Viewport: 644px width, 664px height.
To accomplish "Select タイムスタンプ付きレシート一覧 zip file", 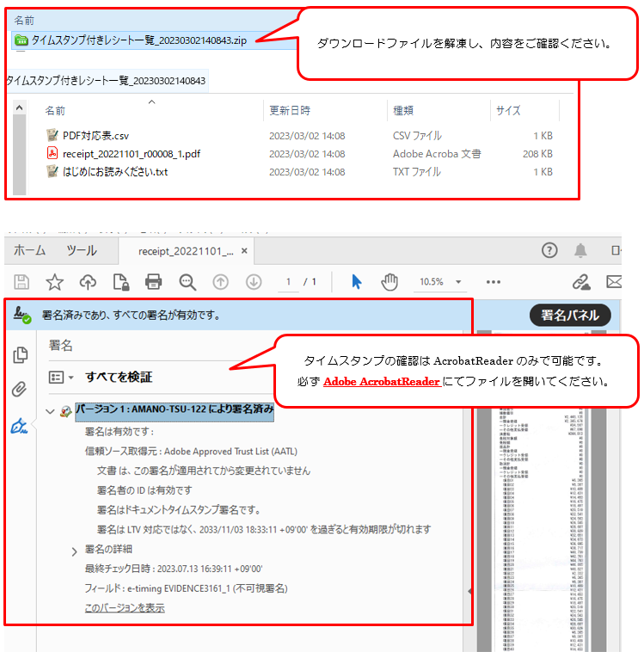I will [x=139, y=40].
